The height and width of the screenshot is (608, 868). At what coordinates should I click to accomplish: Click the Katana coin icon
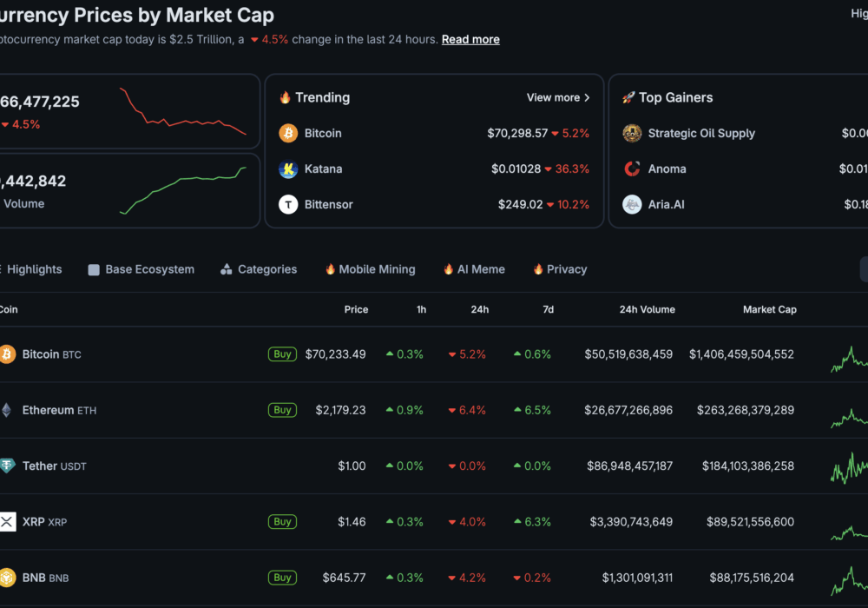[288, 169]
